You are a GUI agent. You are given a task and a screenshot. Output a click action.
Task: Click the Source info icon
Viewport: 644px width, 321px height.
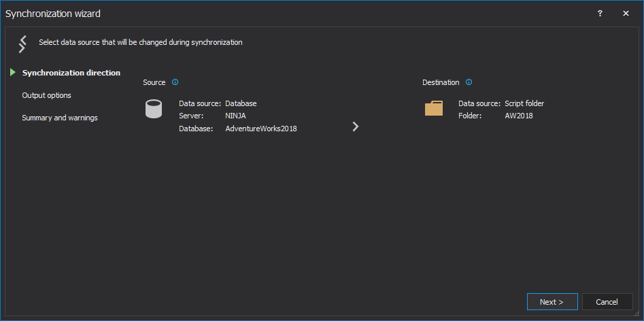point(175,82)
